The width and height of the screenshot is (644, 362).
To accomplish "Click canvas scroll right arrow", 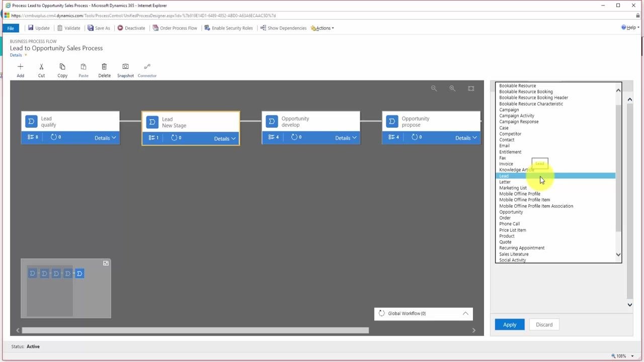I will pyautogui.click(x=473, y=330).
